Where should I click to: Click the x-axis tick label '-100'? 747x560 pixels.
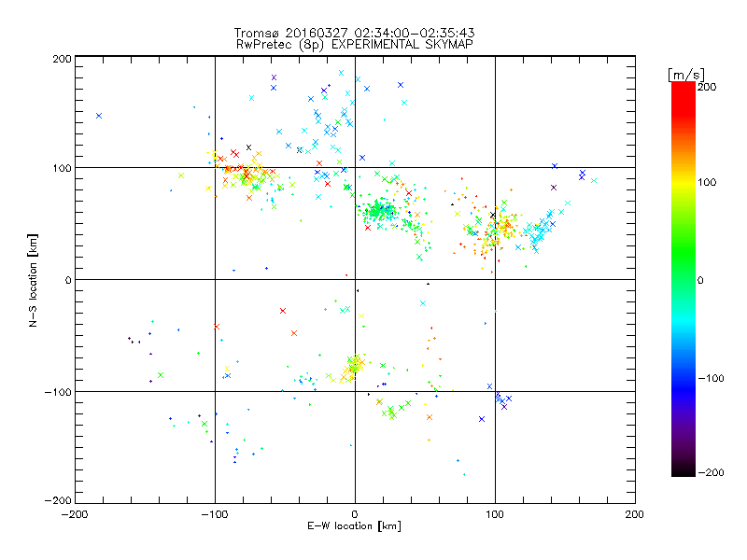click(x=215, y=514)
